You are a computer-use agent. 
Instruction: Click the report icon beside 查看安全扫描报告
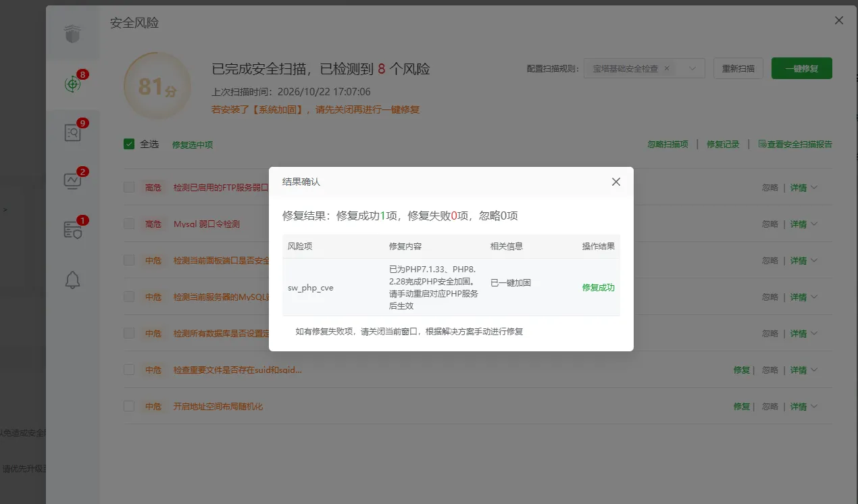pos(762,144)
